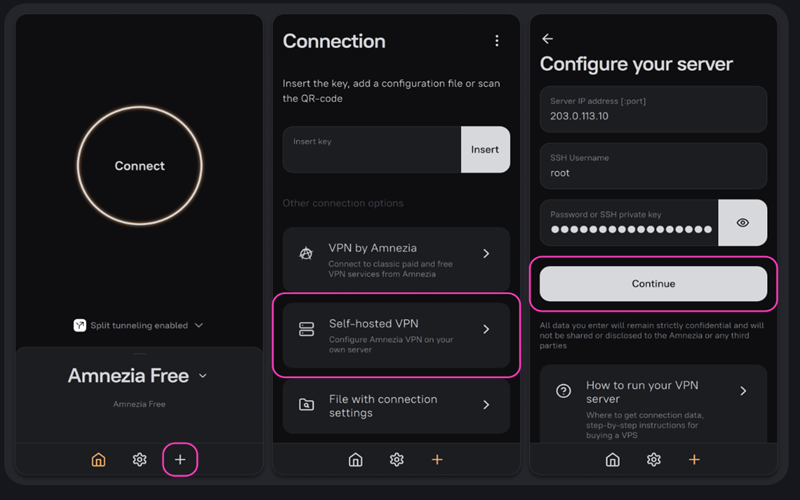Tap the plus icon in first screen's bottom bar
The image size is (800, 500).
pos(180,460)
